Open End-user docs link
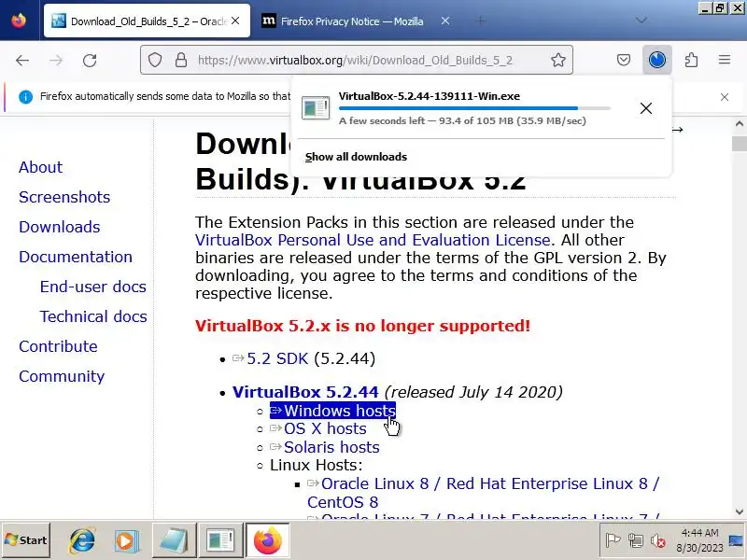The image size is (747, 560). coord(92,287)
